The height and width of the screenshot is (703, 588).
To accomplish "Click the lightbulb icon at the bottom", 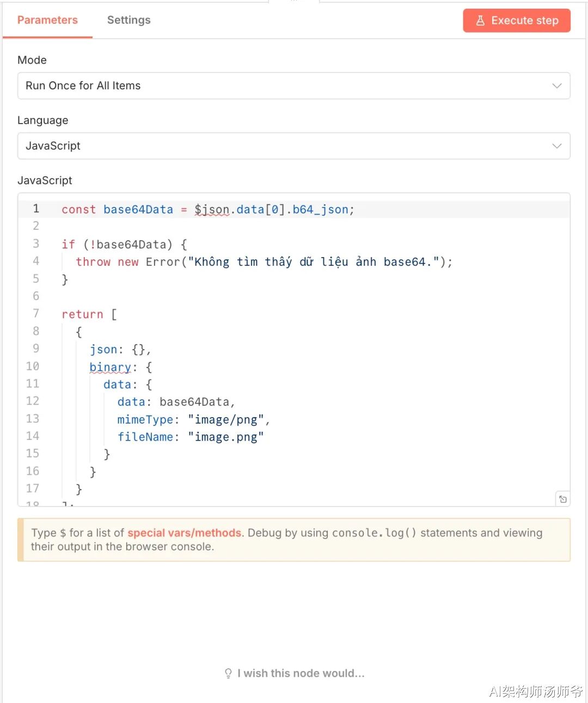I will pos(228,674).
